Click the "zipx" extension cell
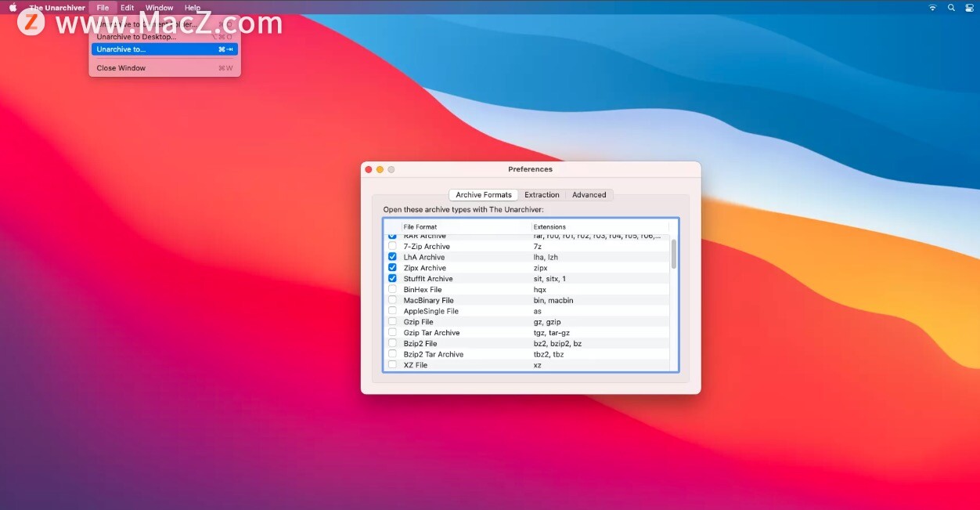This screenshot has height=510, width=980. [541, 268]
